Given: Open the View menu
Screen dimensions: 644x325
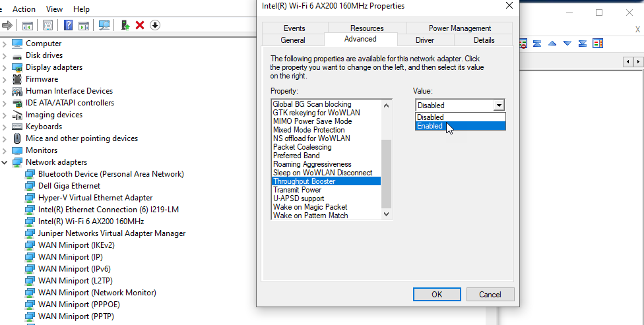Looking at the screenshot, I should coord(54,9).
